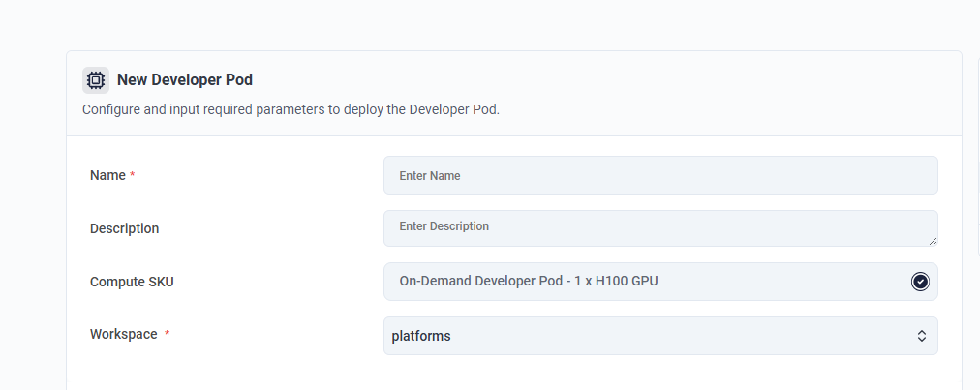Click the Description field label
This screenshot has height=390, width=980.
click(x=124, y=228)
